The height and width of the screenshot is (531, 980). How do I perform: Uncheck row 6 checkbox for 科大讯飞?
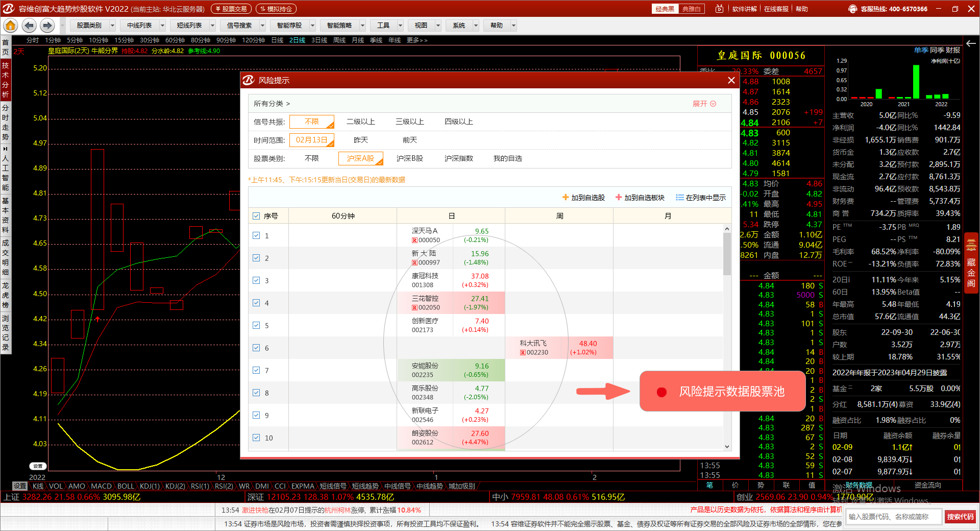256,348
